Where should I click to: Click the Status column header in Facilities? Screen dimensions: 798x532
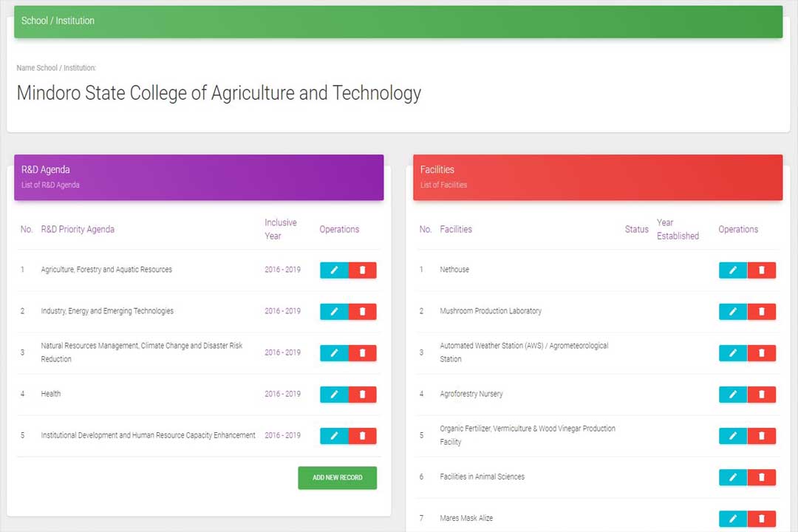[x=636, y=229]
